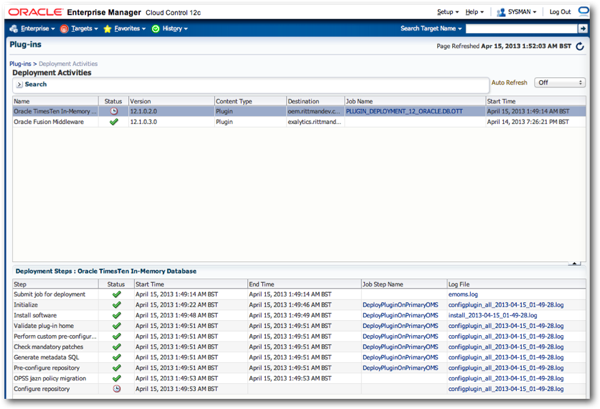Click the OPSS jazn policy migration checkmark

117,378
